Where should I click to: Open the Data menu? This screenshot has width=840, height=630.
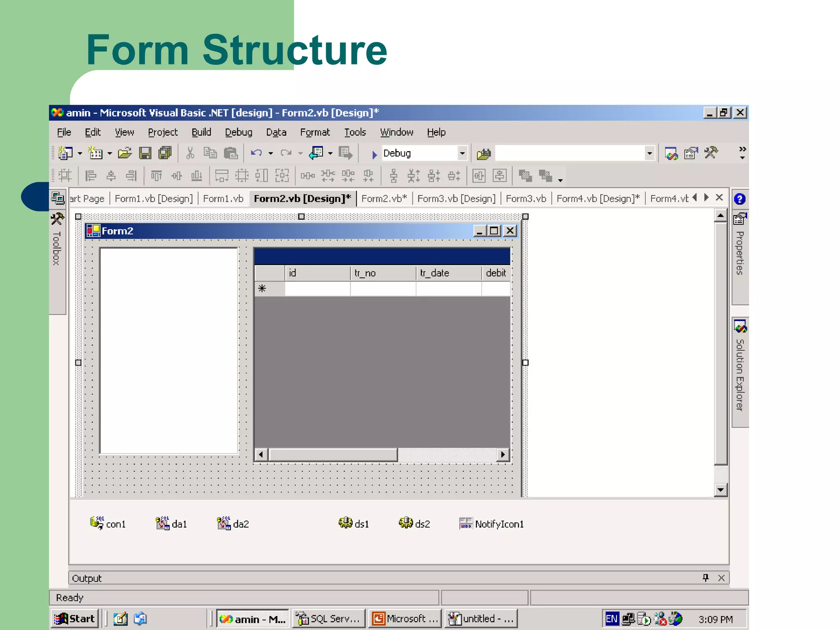(276, 132)
